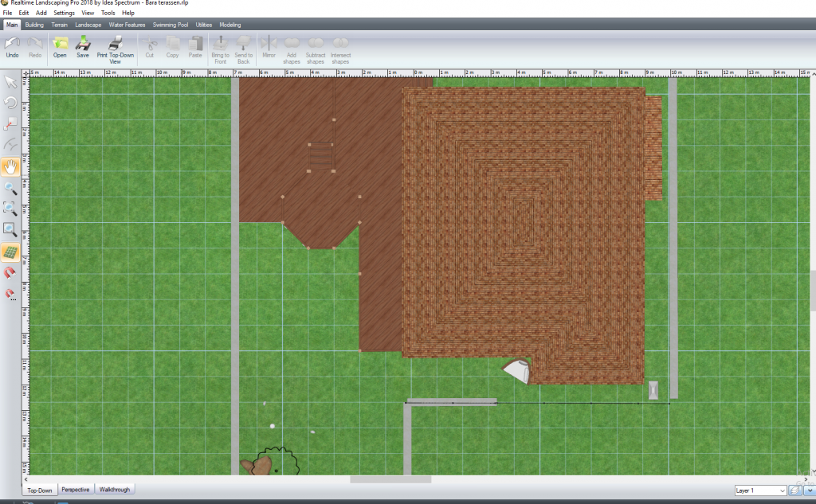Screen dimensions: 816x504
Task: Toggle the grid display button
Action: pos(11,252)
